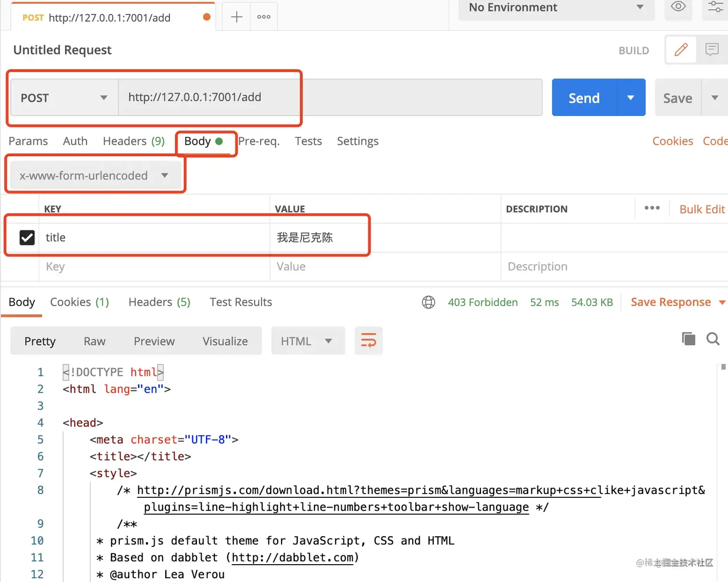Click the title key cell
Image resolution: width=728 pixels, height=582 pixels.
point(154,237)
